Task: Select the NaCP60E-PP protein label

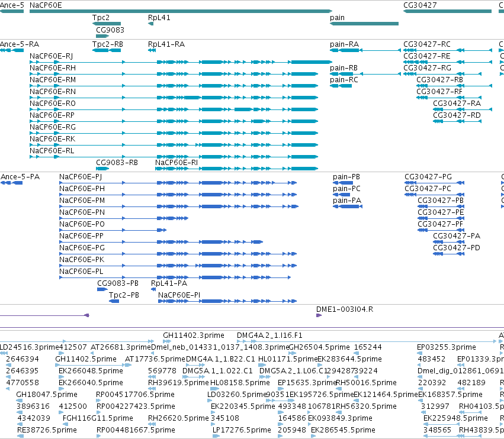Action: [81, 236]
